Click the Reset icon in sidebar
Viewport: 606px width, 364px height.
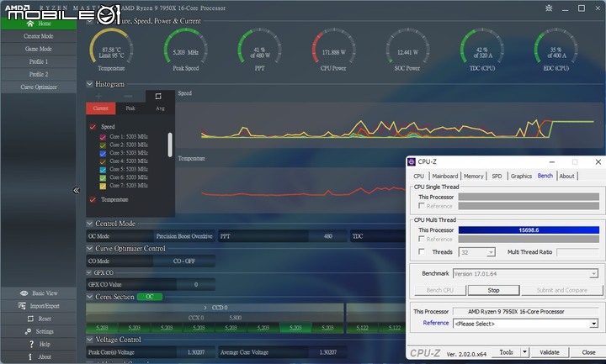click(30, 319)
